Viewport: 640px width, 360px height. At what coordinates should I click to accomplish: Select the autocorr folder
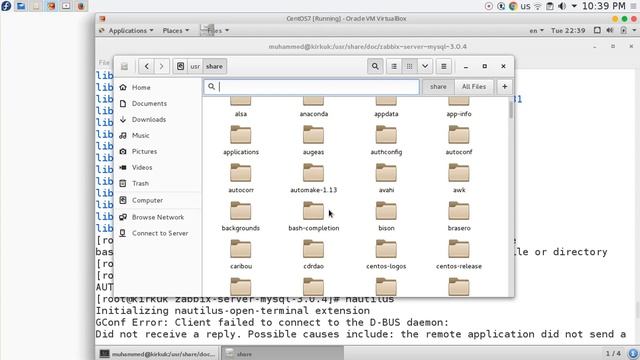point(240,178)
